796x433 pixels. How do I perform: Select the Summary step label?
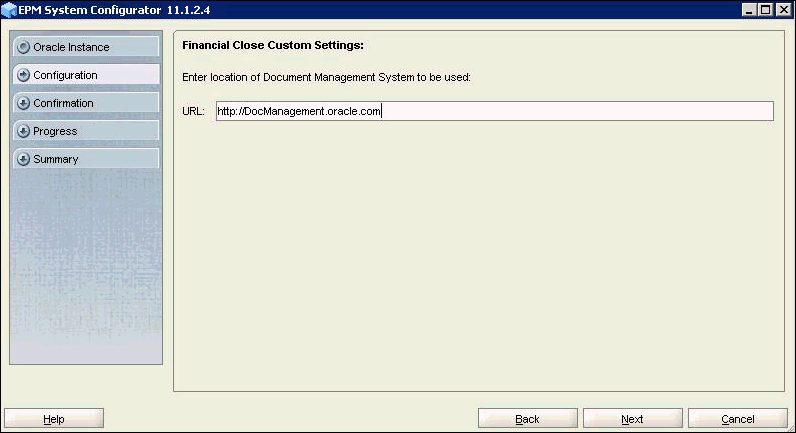[55, 159]
